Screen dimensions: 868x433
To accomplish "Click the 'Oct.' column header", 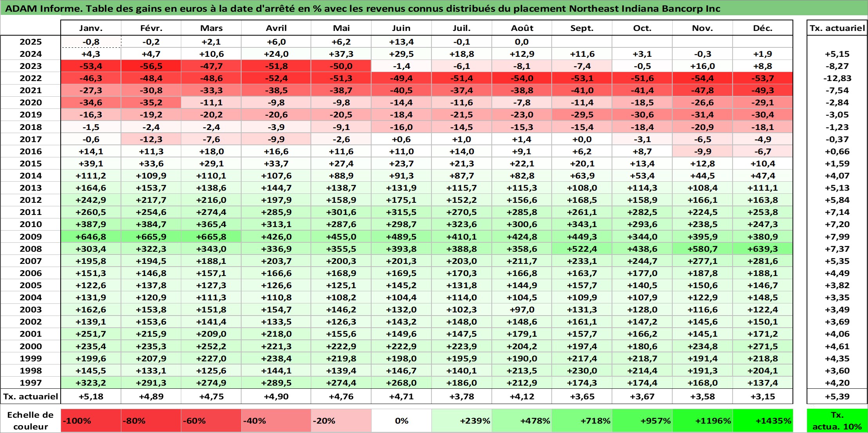I will pyautogui.click(x=642, y=28).
